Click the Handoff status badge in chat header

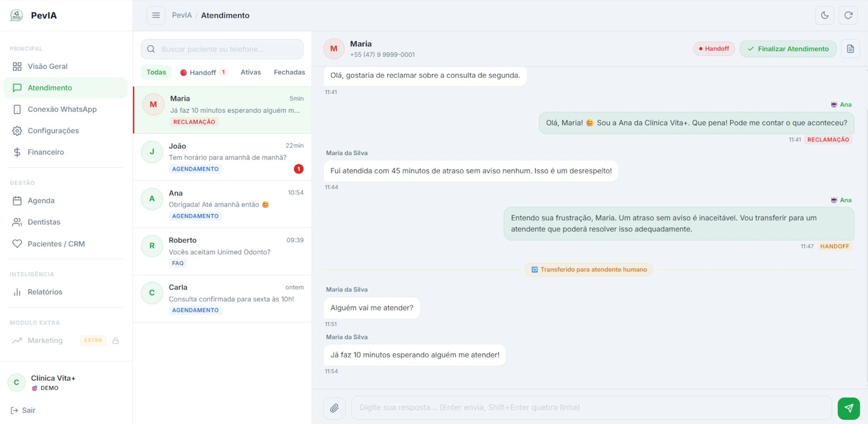tap(714, 49)
